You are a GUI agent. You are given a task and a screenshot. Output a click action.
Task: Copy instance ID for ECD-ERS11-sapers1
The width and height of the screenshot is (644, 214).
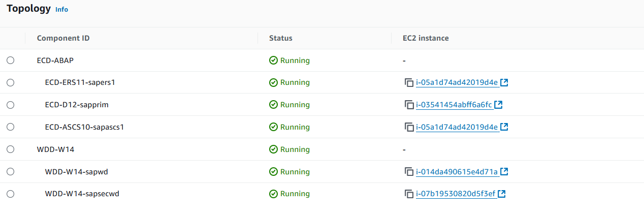[x=409, y=82]
